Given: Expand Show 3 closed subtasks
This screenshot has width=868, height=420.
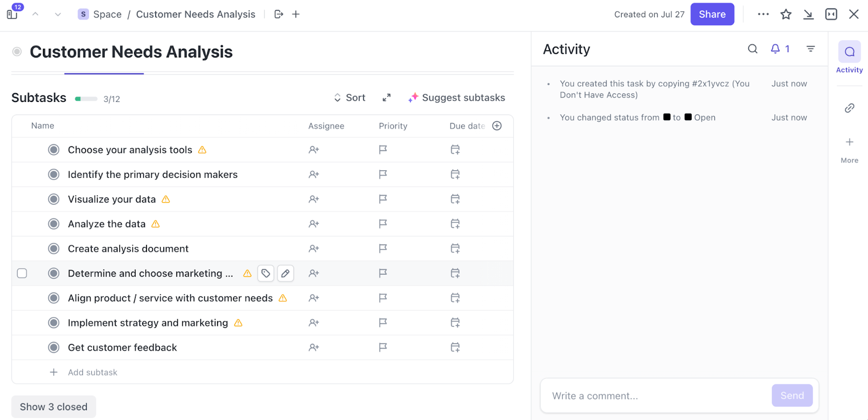Looking at the screenshot, I should pyautogui.click(x=54, y=406).
